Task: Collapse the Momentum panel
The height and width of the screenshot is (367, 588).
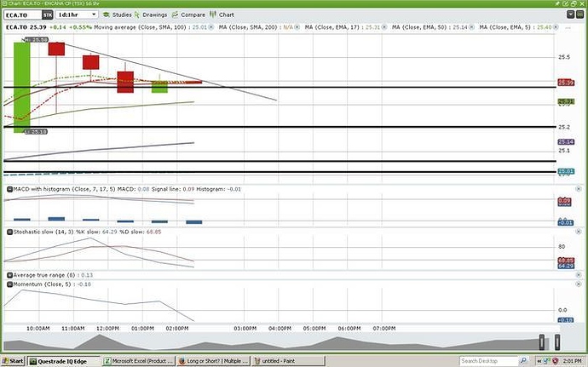Action: point(9,284)
